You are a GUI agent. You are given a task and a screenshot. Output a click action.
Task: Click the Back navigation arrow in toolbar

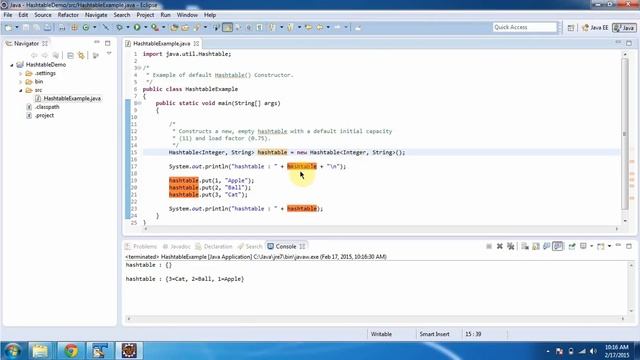click(x=320, y=27)
